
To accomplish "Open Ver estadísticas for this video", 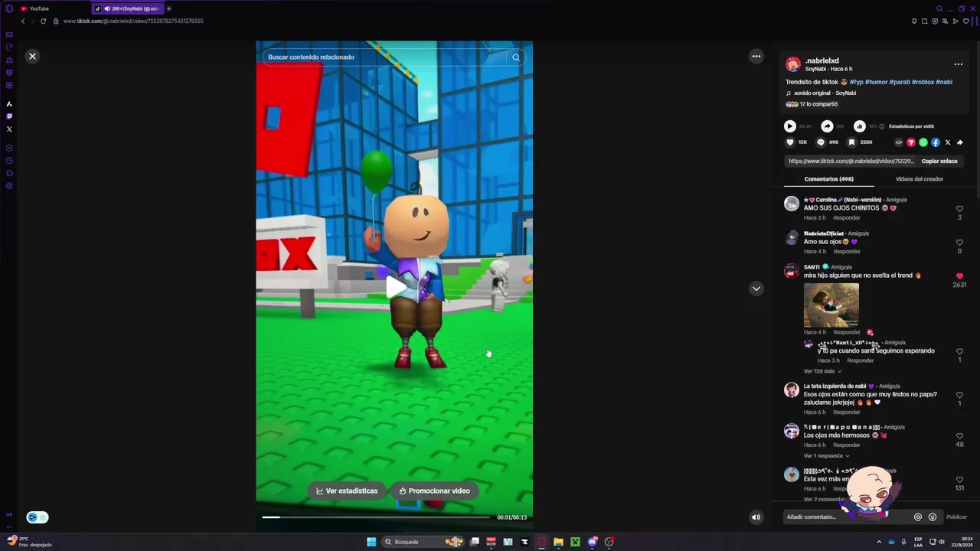I will [348, 491].
